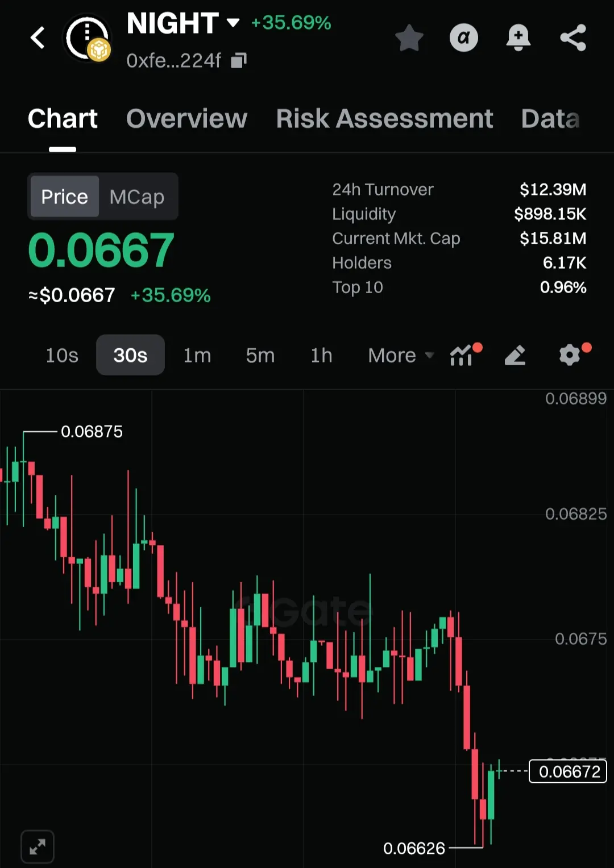
Task: Click the Holders label
Action: (x=362, y=262)
